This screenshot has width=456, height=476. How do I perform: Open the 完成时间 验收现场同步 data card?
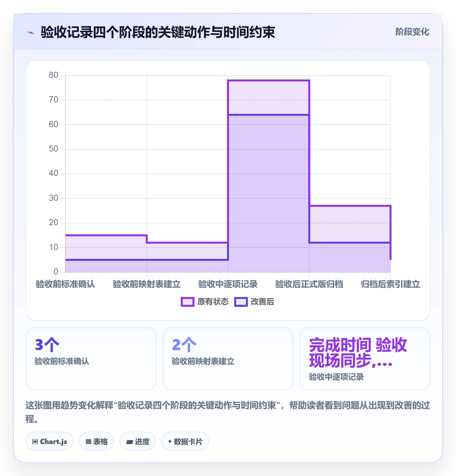pos(365,359)
